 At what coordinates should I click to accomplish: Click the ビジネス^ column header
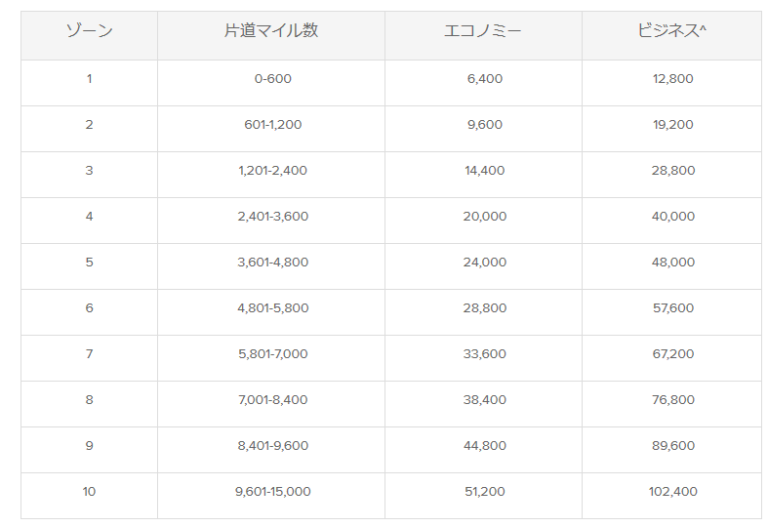click(x=672, y=31)
